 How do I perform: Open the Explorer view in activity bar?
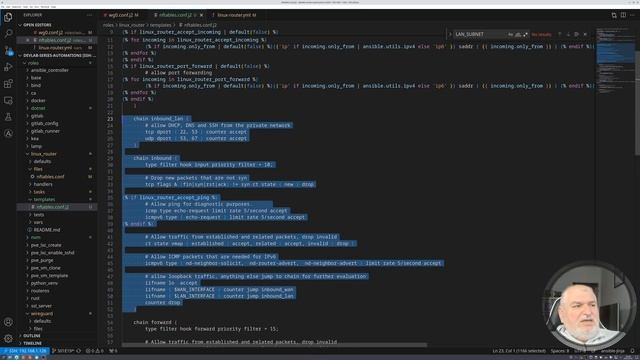pos(8,17)
